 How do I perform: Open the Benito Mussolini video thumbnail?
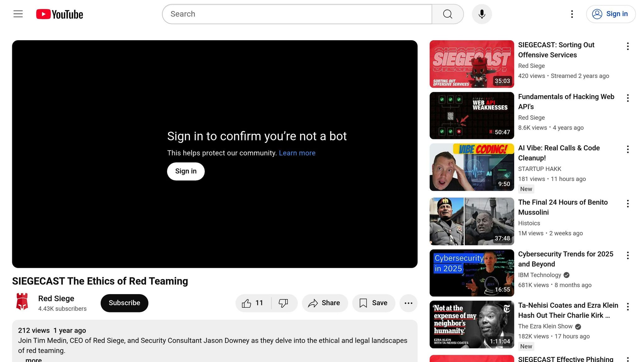point(471,221)
